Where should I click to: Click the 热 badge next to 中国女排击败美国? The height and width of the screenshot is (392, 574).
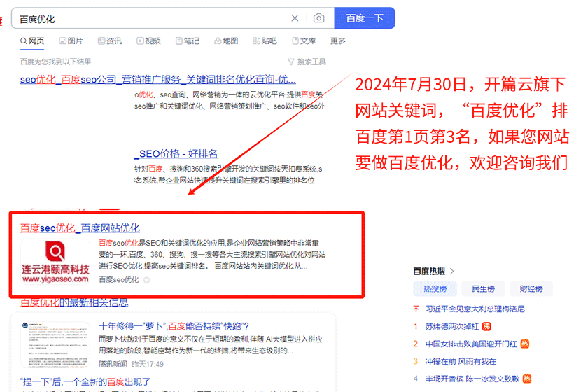pyautogui.click(x=524, y=344)
